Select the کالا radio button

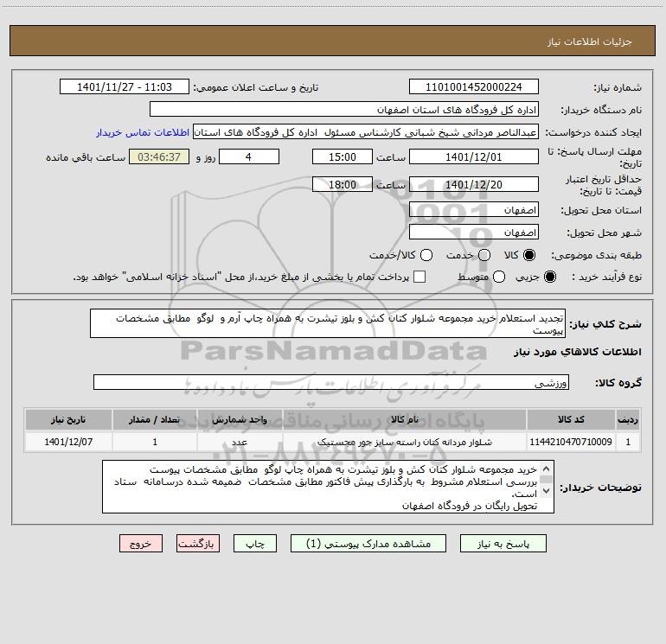(x=529, y=255)
